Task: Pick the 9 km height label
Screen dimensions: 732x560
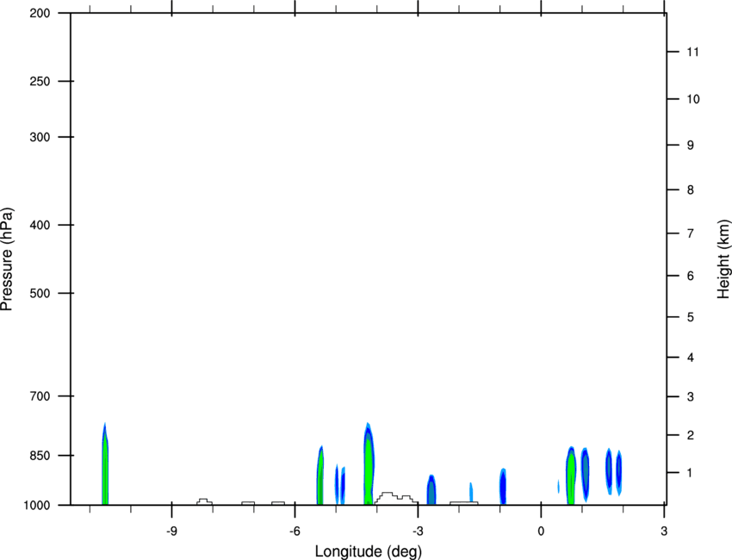Action: coord(691,145)
